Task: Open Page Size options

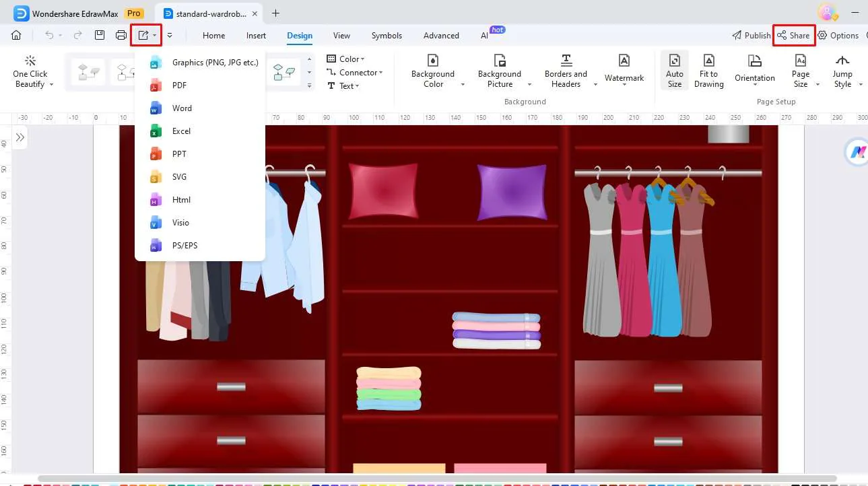Action: [x=801, y=71]
